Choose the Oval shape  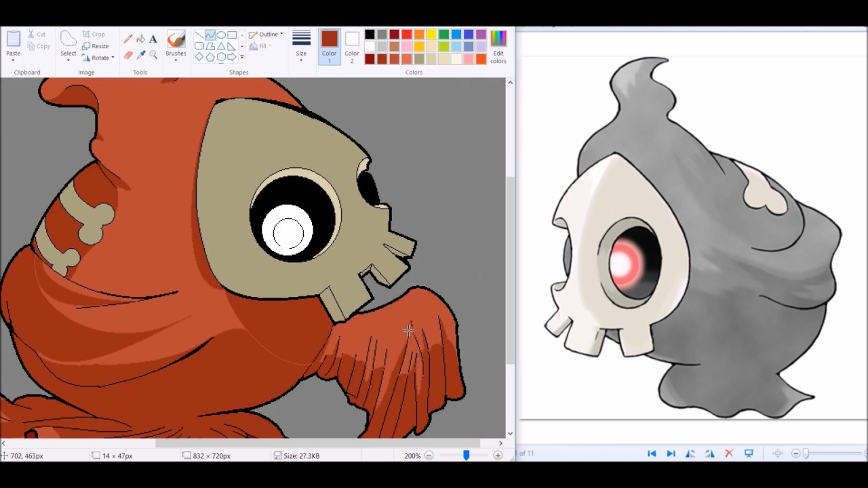221,35
